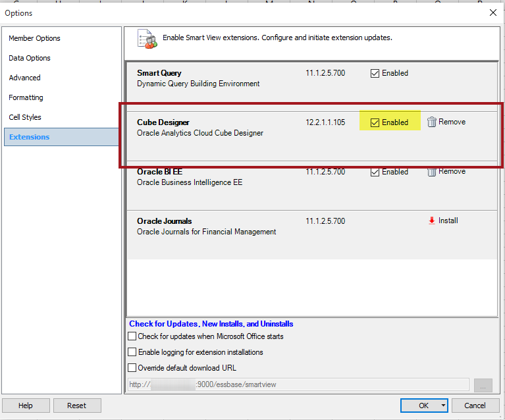505x420 pixels.
Task: Click the red Install arrow icon for Oracle Journals
Action: tap(432, 221)
